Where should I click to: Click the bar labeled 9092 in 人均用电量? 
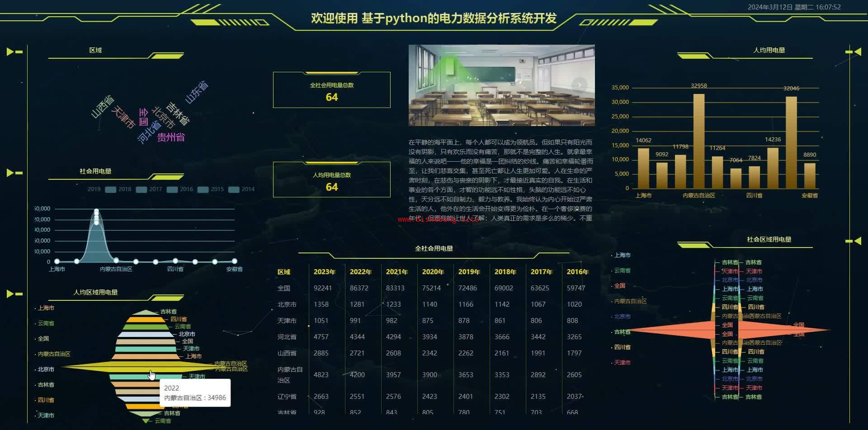[662, 175]
